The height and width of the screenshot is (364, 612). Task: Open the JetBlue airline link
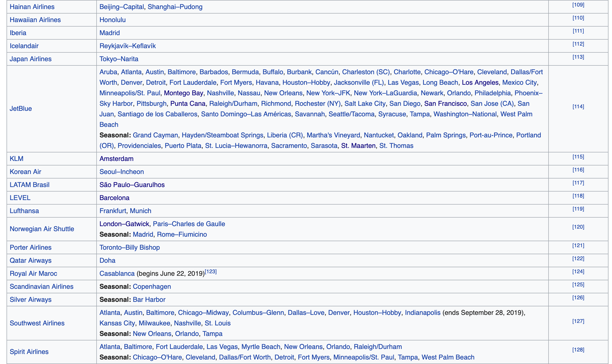coord(21,109)
